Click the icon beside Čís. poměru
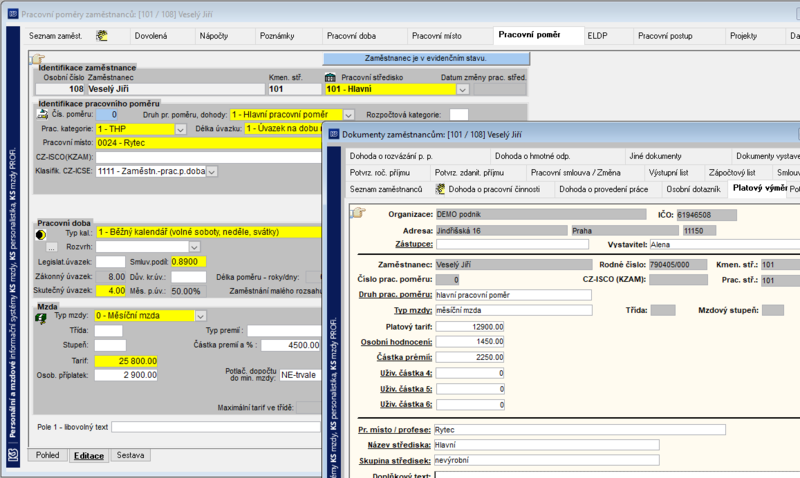 [x=43, y=114]
